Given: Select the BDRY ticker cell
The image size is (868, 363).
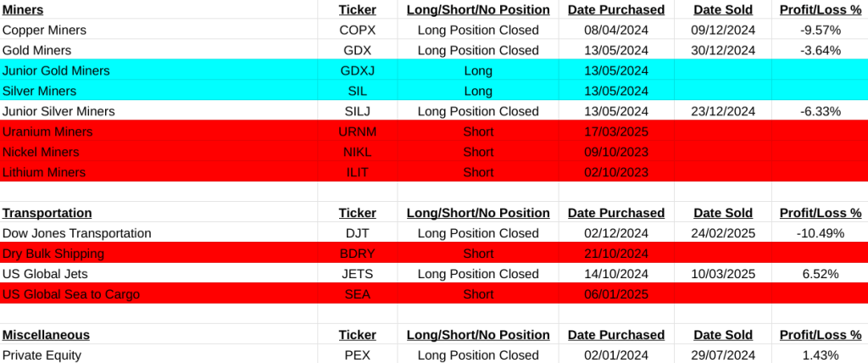Looking at the screenshot, I should click(x=357, y=254).
